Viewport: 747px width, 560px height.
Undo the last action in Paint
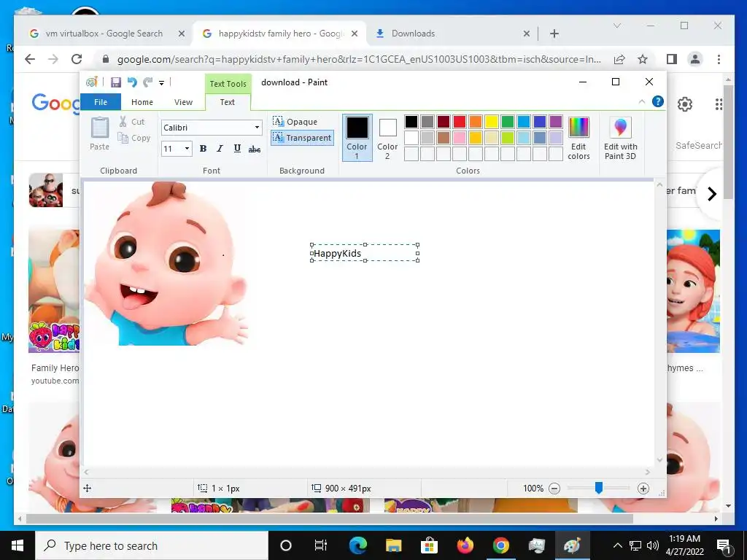[x=132, y=82]
